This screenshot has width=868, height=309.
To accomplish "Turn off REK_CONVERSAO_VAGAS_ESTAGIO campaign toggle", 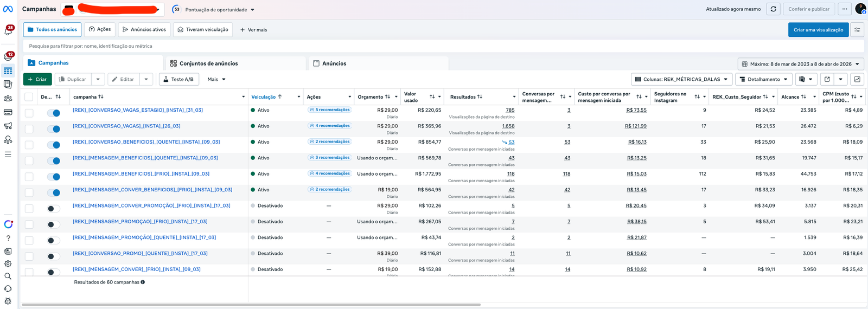I will pos(53,113).
